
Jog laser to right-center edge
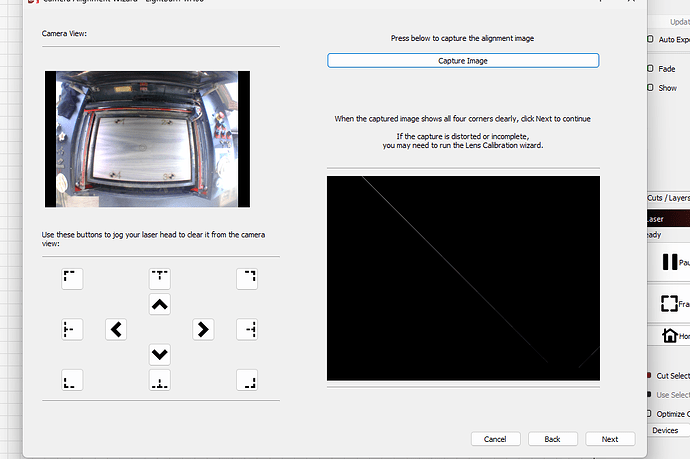pyautogui.click(x=247, y=329)
